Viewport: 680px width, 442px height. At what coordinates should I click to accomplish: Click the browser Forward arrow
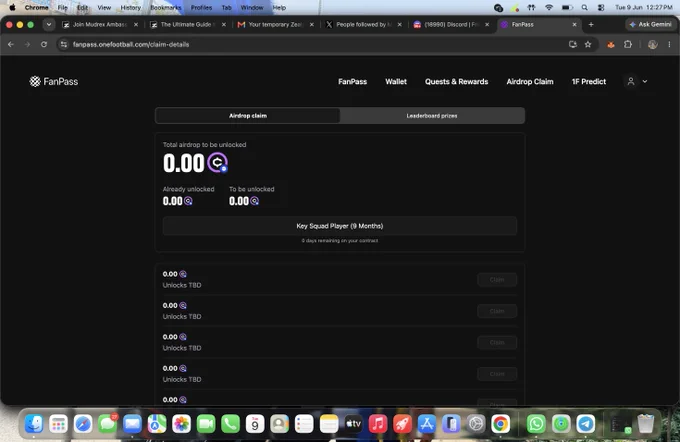(x=27, y=44)
